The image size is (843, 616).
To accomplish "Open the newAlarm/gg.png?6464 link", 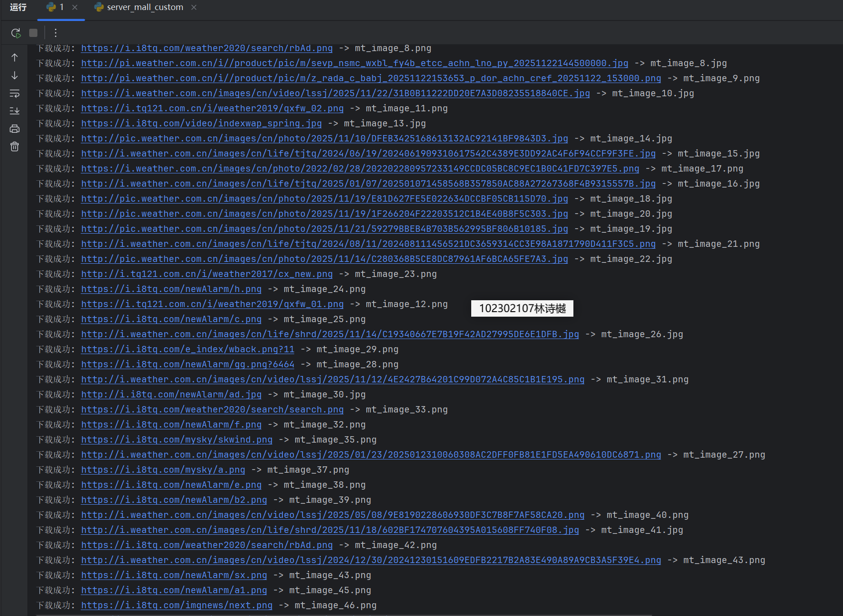I will coord(187,365).
